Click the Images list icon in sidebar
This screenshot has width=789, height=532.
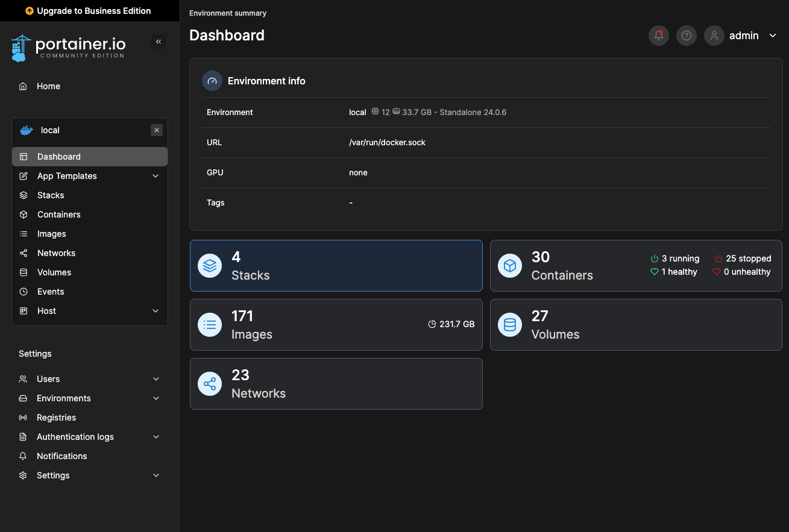tap(24, 234)
